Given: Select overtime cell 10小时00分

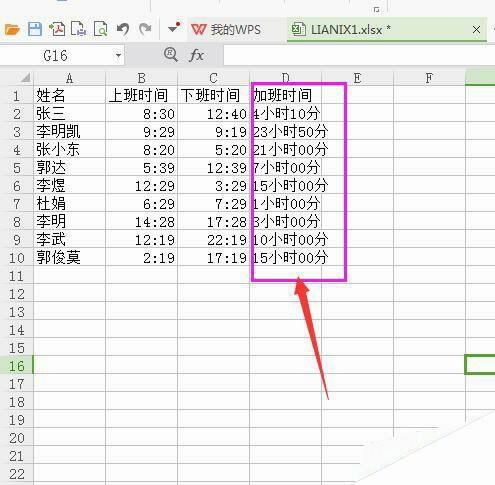Looking at the screenshot, I should click(x=285, y=240).
